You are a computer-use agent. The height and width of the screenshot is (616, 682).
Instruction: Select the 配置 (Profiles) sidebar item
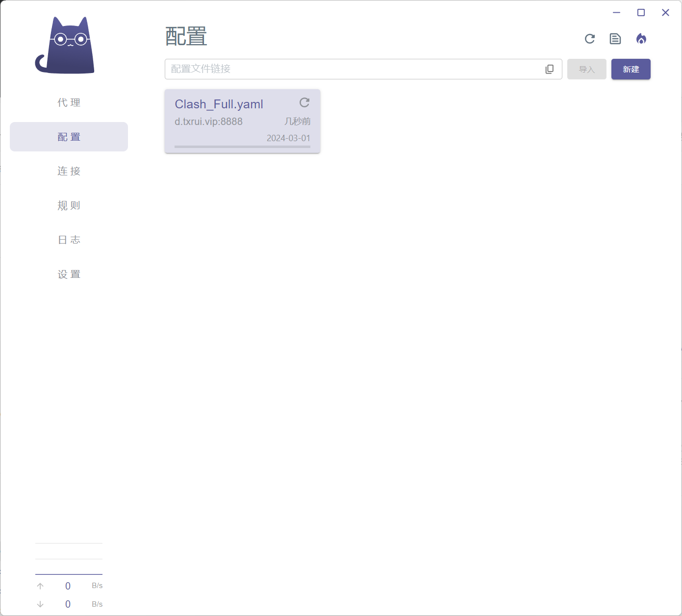(69, 137)
